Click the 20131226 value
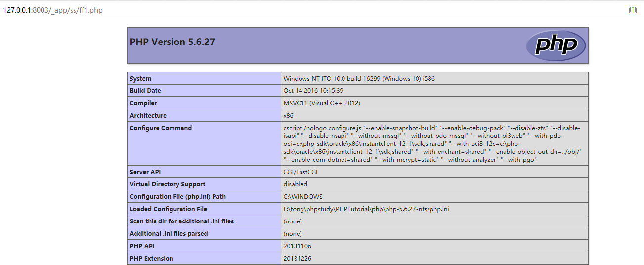The width and height of the screenshot is (644, 265). point(297,259)
